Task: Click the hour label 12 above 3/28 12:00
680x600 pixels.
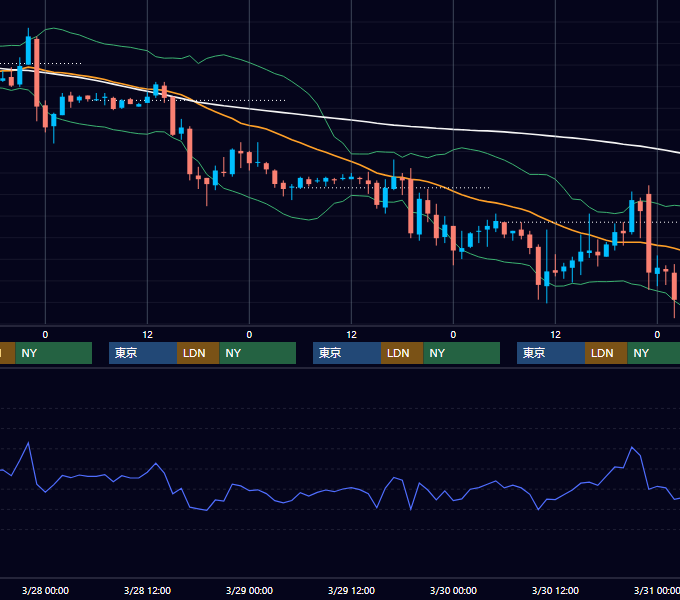Action: 147,335
